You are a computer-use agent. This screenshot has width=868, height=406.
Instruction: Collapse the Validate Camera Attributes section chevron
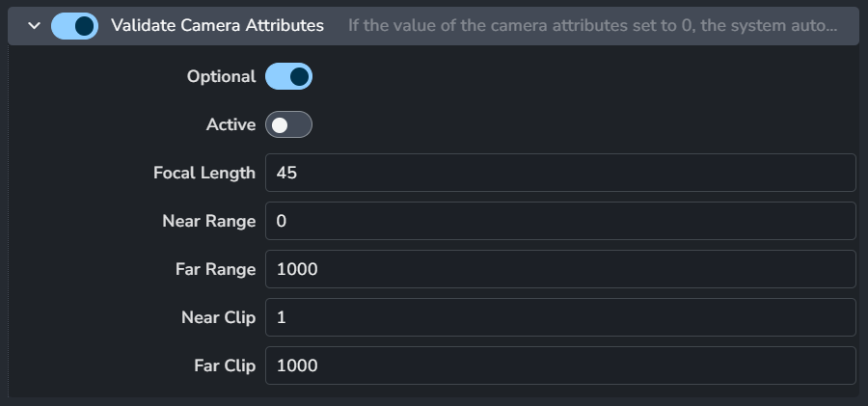35,25
